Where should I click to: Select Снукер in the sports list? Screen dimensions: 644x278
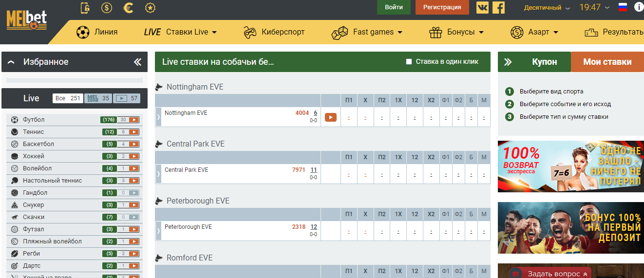tap(33, 205)
